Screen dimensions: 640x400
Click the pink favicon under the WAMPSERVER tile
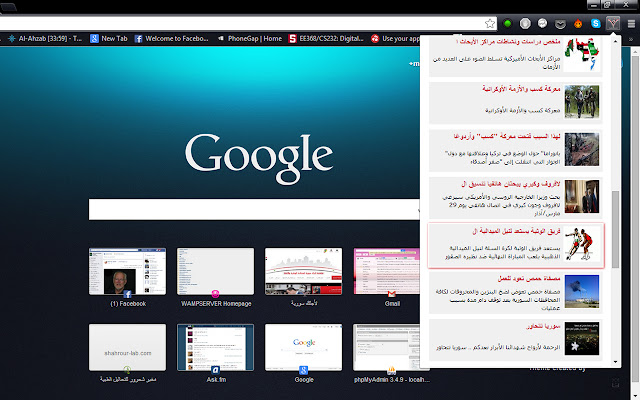(x=216, y=293)
